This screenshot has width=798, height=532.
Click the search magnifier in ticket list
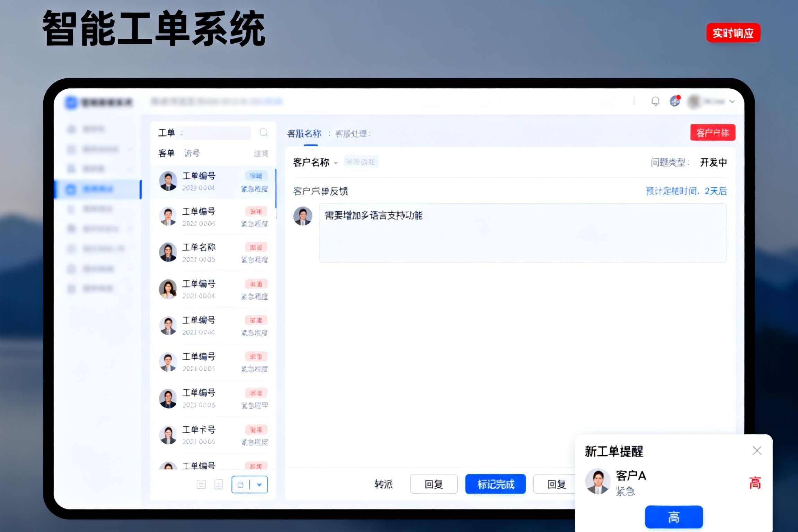(x=264, y=133)
